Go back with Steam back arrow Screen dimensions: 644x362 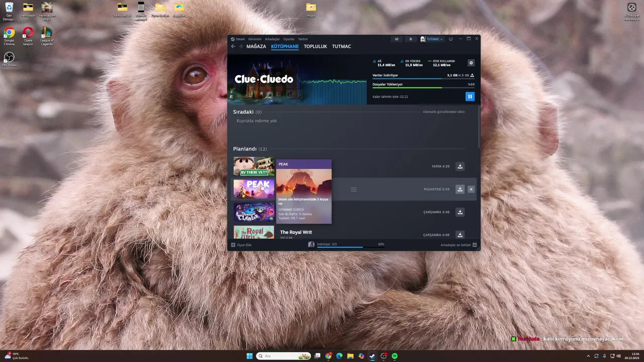(x=233, y=46)
